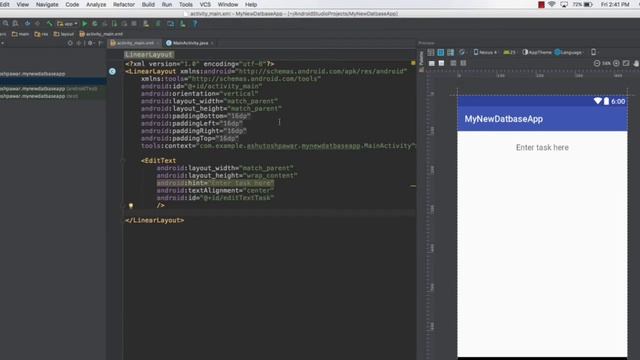Click the zoom out minus icon in preview
The width and height of the screenshot is (640, 360).
click(597, 63)
